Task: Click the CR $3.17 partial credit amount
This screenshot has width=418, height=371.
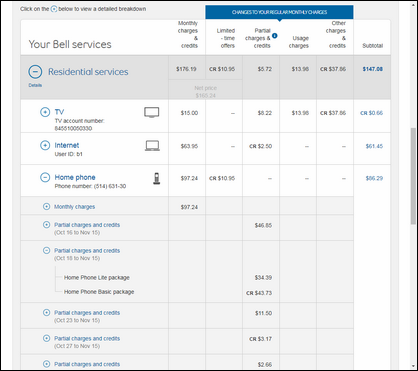Action: pos(260,339)
